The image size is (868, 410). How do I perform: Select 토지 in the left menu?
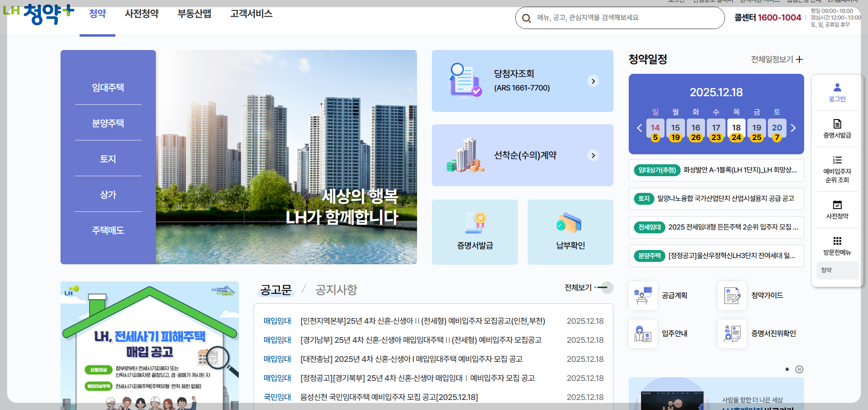point(108,159)
